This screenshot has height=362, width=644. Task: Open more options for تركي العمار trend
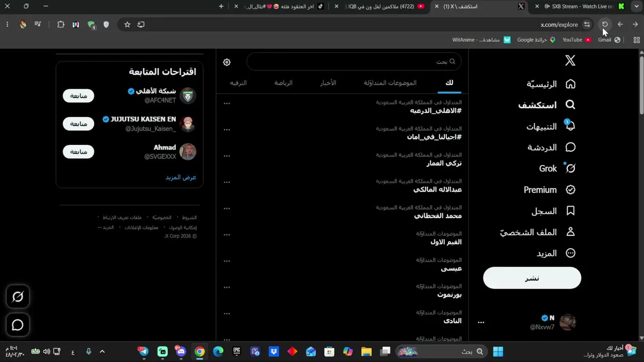point(227,156)
